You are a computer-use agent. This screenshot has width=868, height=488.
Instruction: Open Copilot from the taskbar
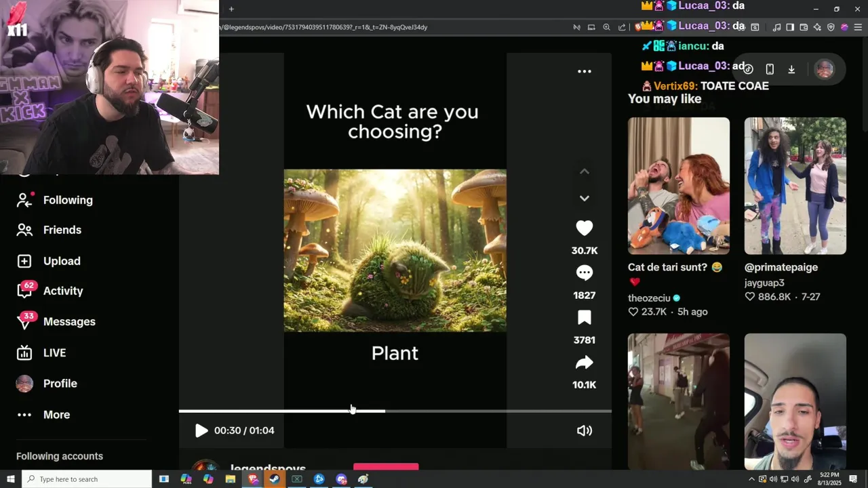pos(208,479)
